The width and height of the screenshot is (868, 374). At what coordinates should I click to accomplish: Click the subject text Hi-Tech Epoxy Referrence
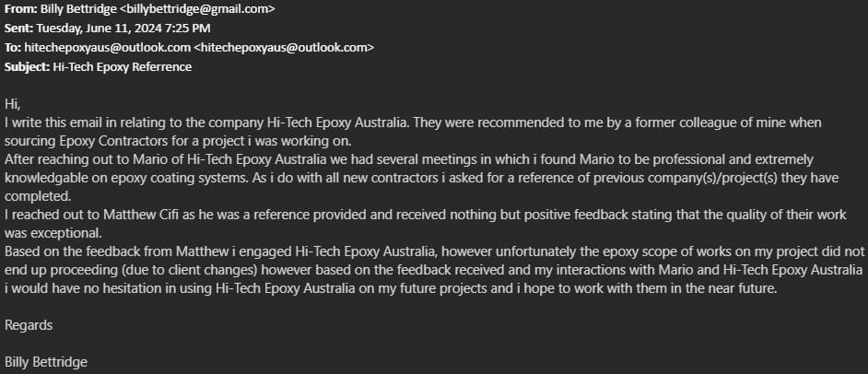point(123,66)
